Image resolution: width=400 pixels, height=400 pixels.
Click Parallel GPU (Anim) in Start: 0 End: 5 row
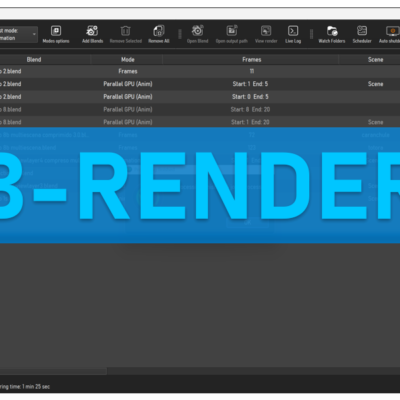(128, 97)
